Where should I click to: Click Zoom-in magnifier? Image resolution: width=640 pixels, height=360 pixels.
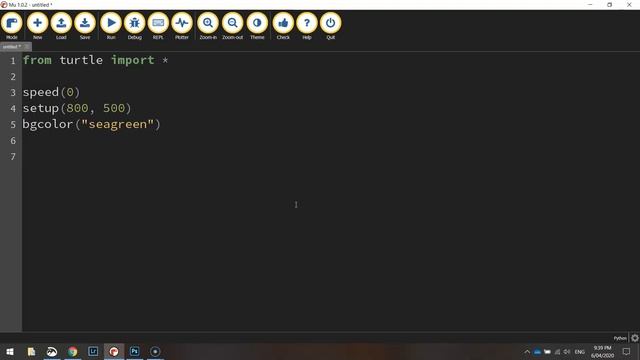tap(208, 25)
